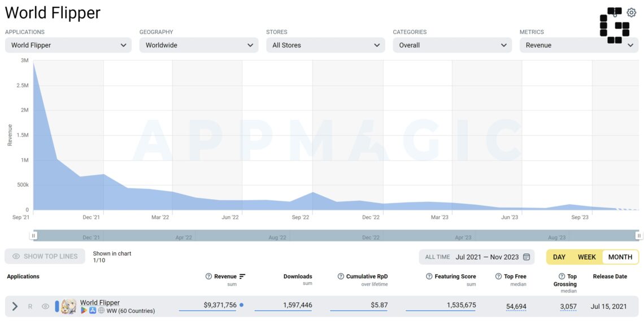The height and width of the screenshot is (323, 644).
Task: Open the Geography Worldwide dropdown
Action: pos(199,45)
